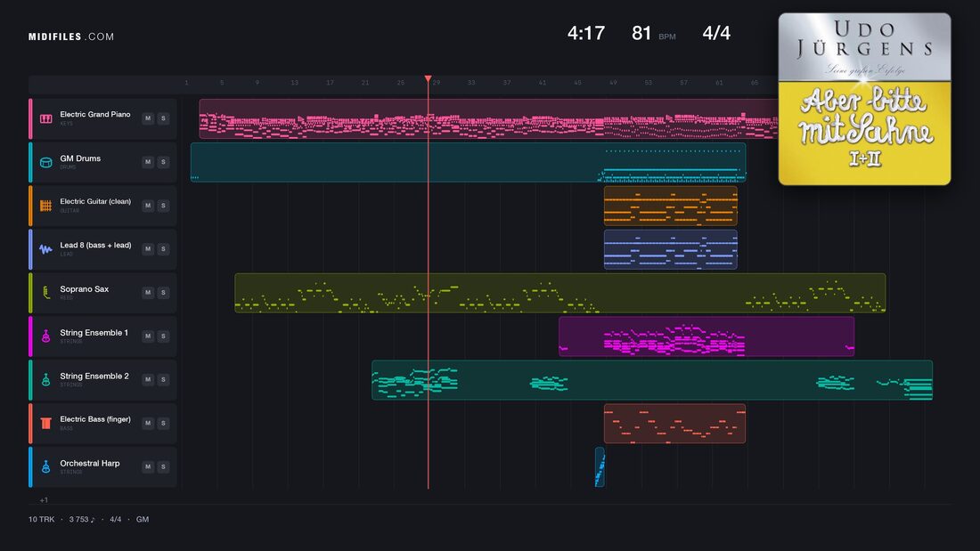Select the magenta String Ensemble 1 clip
This screenshot has width=980, height=551.
click(x=706, y=336)
